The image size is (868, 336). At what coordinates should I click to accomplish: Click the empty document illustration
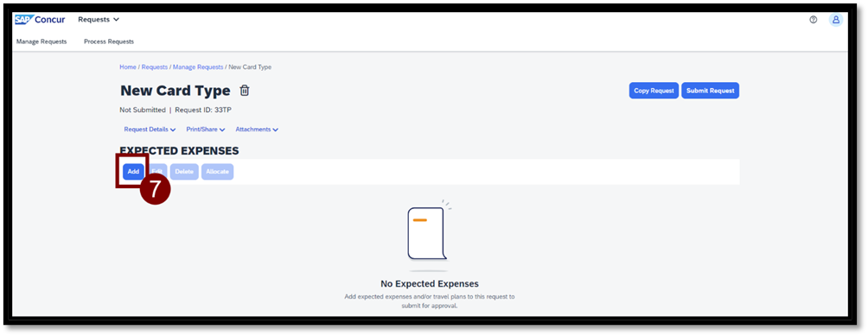pyautogui.click(x=429, y=233)
